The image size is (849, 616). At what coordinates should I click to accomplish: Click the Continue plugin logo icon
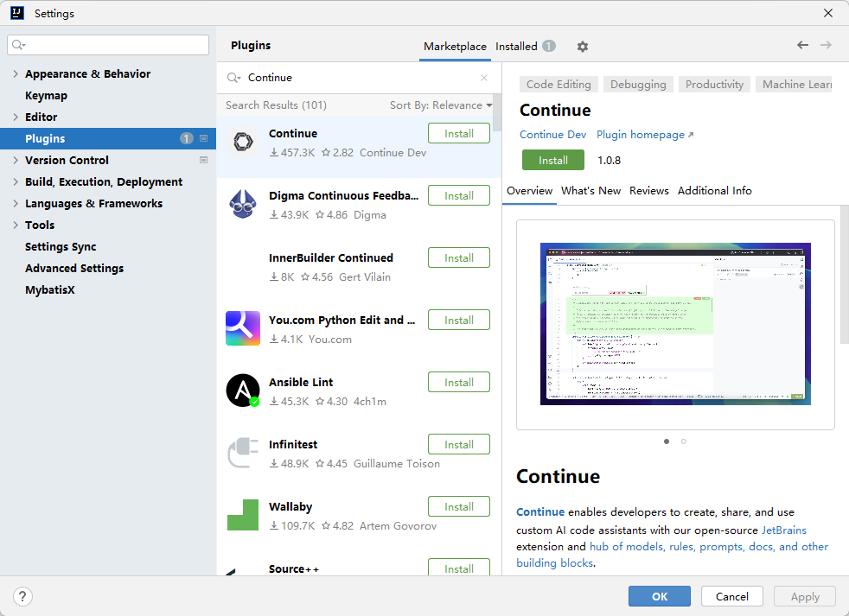tap(242, 143)
